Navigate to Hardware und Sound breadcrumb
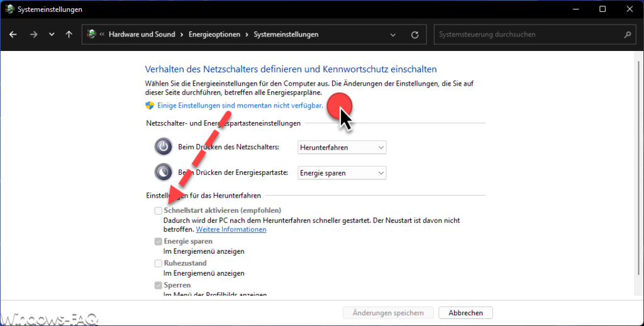 click(x=142, y=35)
